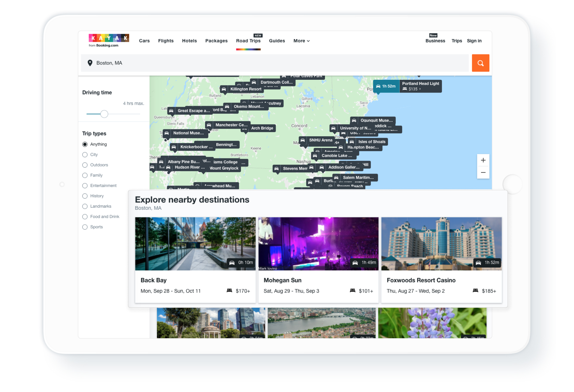Click the $101+ Mohegan Sun price
Screen dimensions: 574x392
click(366, 291)
